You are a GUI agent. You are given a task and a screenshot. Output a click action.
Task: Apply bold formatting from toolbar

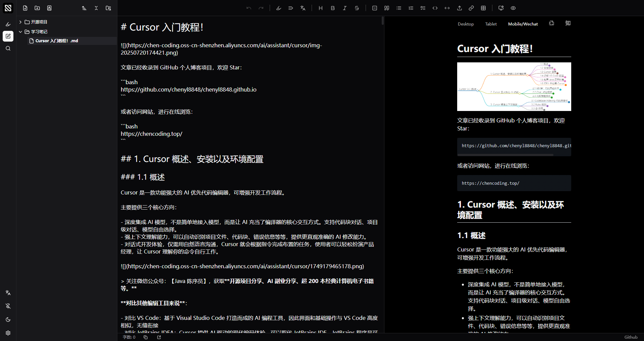click(333, 8)
